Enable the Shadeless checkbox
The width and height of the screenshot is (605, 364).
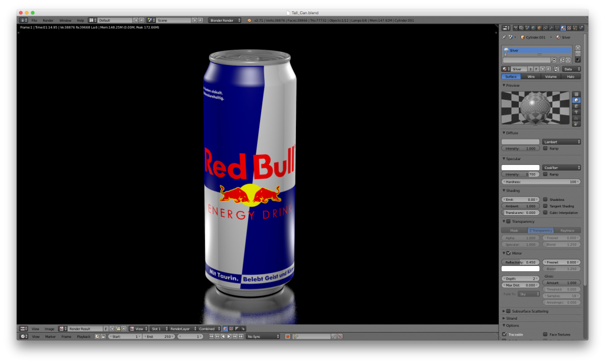coord(545,200)
